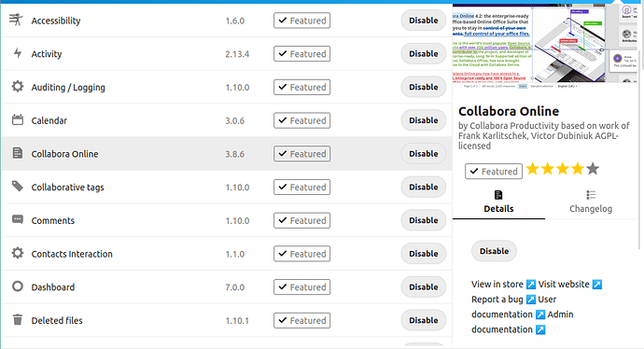Select the Dashboard app name
This screenshot has height=349, width=644.
click(x=53, y=287)
